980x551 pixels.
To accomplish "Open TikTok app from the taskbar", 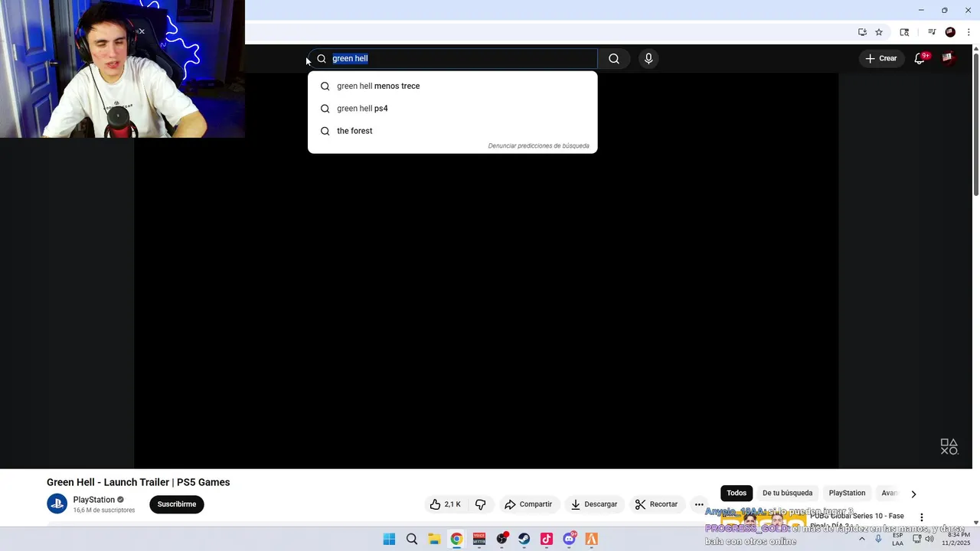I will (x=547, y=539).
